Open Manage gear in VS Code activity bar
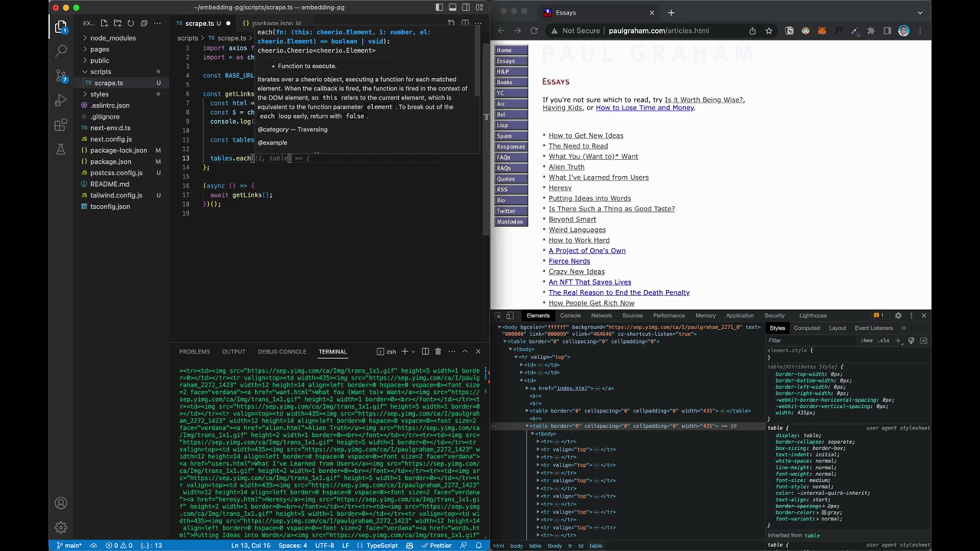The height and width of the screenshot is (551, 980). pyautogui.click(x=60, y=527)
